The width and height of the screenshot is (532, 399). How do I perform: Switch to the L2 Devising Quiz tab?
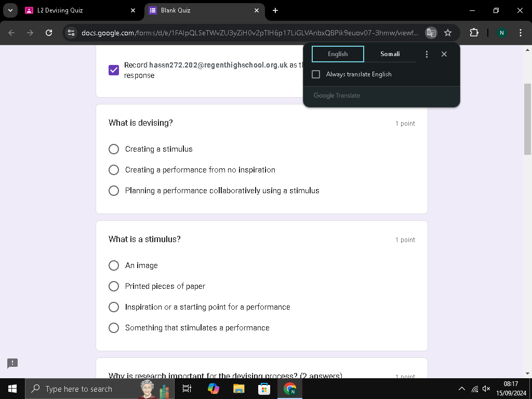click(81, 10)
